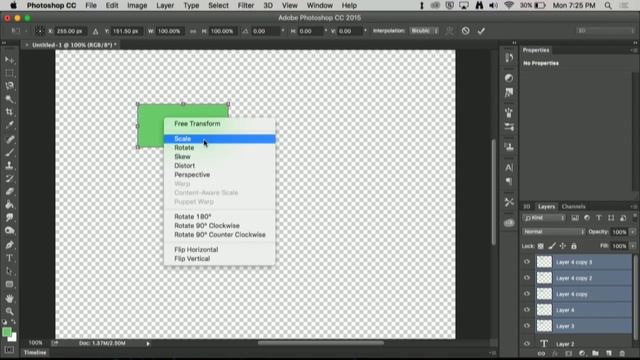Select the Brush tool

click(9, 152)
